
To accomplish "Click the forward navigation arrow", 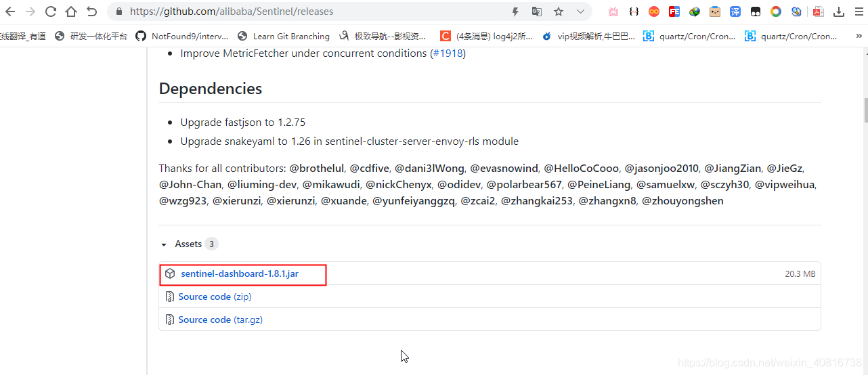I will [30, 12].
